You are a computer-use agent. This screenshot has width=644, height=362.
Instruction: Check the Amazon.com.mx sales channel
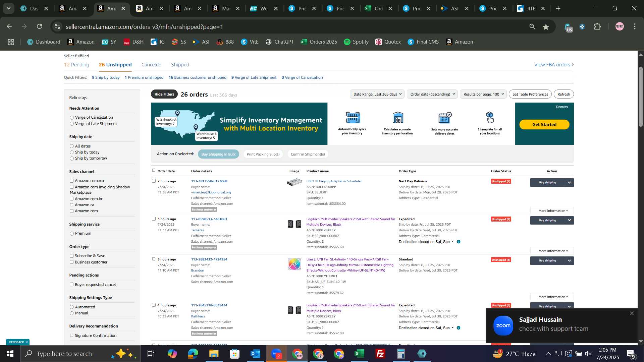point(71,181)
